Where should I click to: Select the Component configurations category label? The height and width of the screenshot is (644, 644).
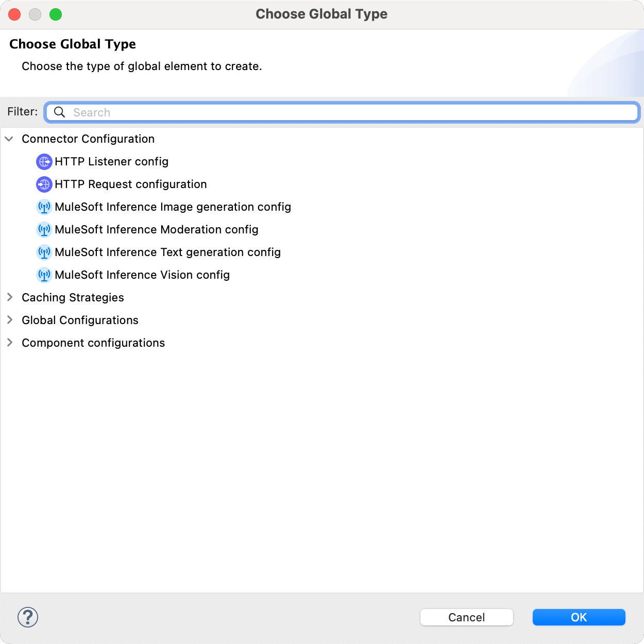[x=93, y=343]
